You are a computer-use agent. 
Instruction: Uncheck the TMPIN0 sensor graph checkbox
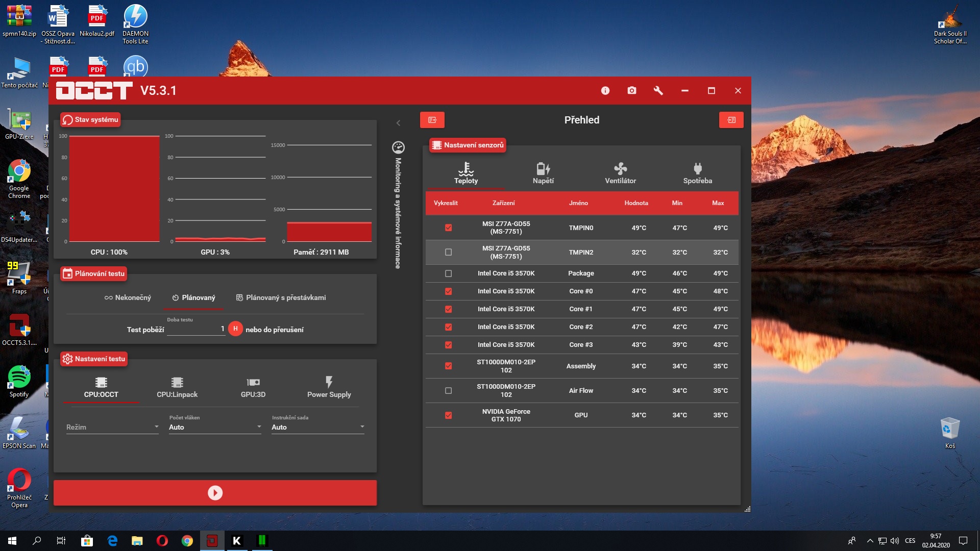coord(448,228)
